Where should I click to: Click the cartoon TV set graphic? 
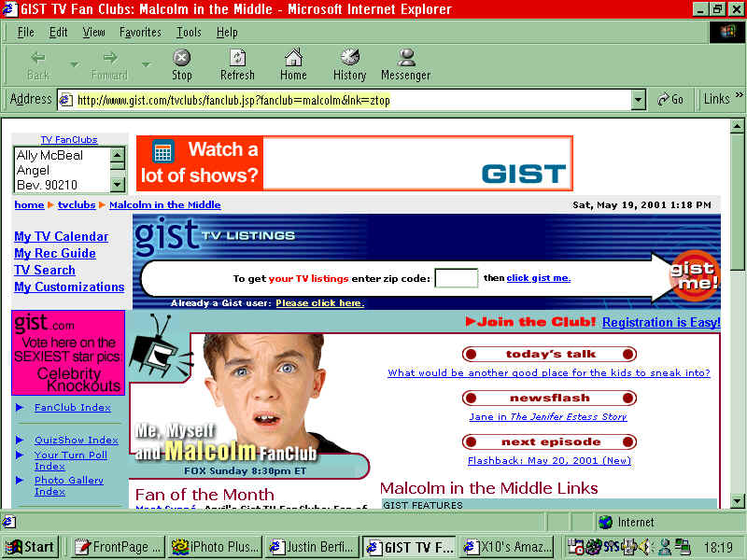click(160, 348)
